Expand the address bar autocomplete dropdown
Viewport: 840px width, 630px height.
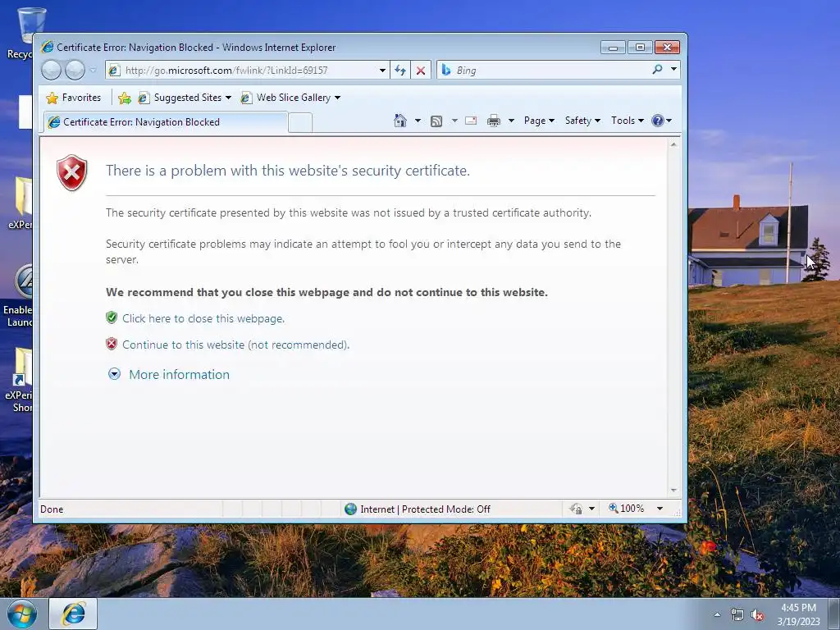[x=382, y=71]
